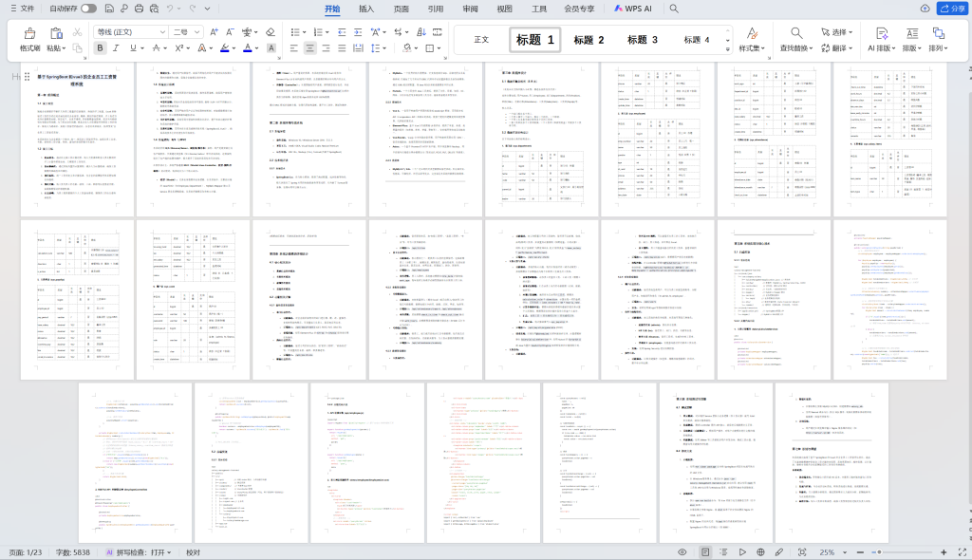Open the Select (选择) dropdown
Screen dimensions: 972x560
coord(837,32)
